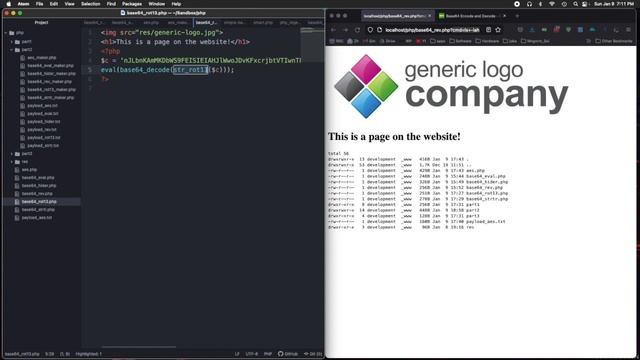Viewport: 640px width, 360px height.
Task: Click the horizontal scrollbar in editor
Action: [x=139, y=347]
